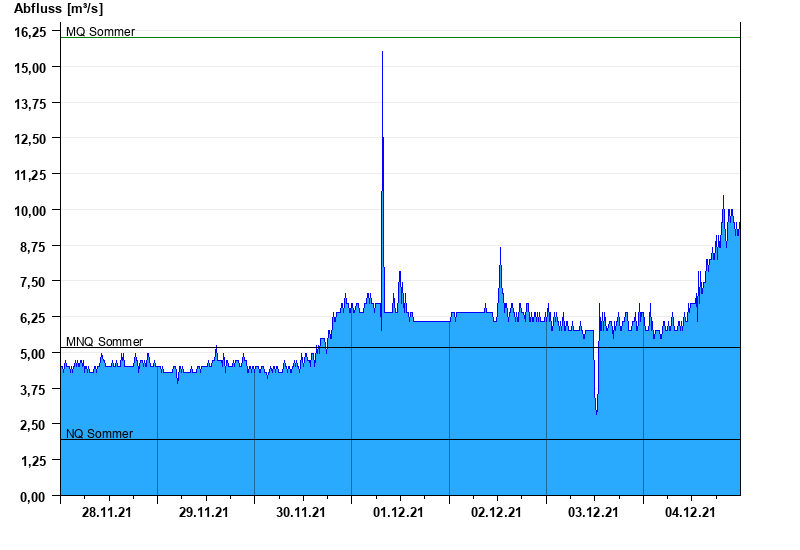Select the 0,00 y-axis tick label

(33, 496)
